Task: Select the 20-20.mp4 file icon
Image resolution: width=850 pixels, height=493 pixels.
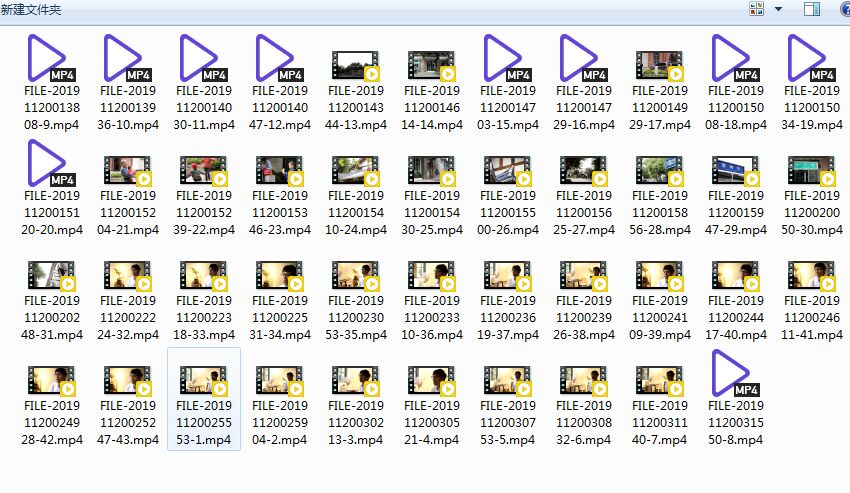Action: (x=51, y=164)
